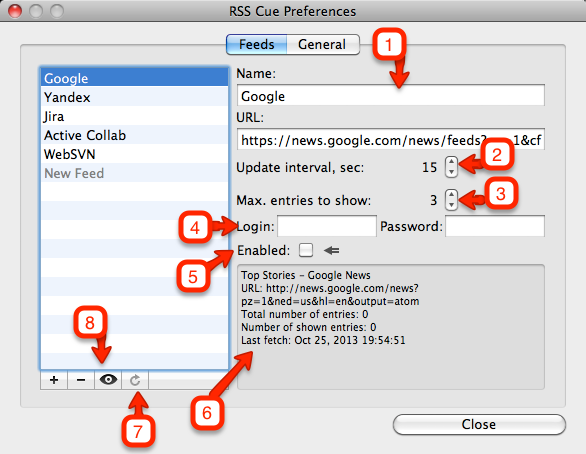
Task: Choose the Active Collab feed
Action: 135,135
